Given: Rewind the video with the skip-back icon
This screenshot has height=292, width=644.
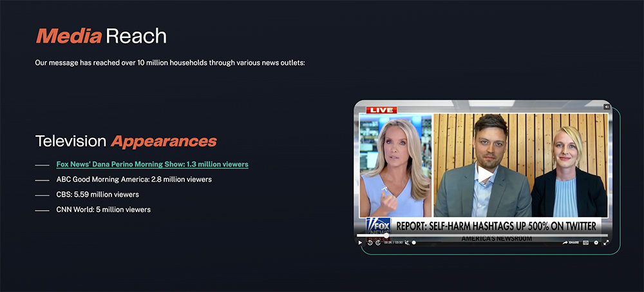Looking at the screenshot, I should coord(370,242).
